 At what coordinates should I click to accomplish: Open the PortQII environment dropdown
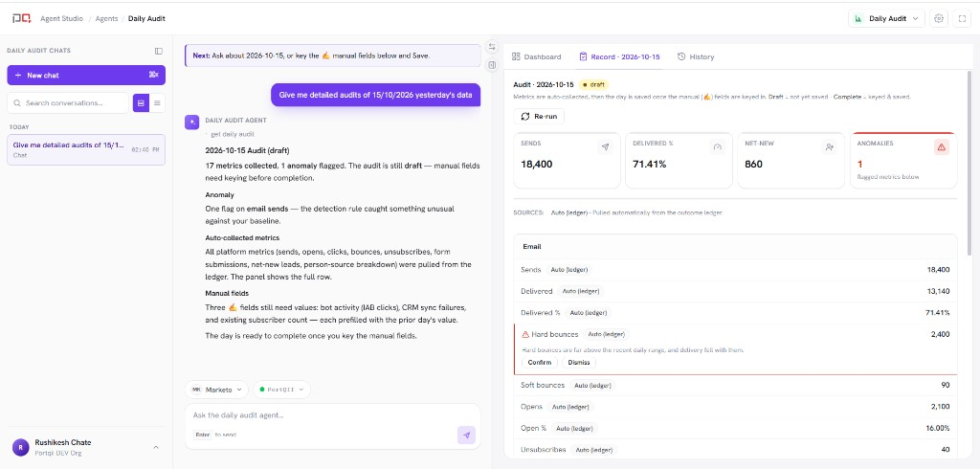281,389
